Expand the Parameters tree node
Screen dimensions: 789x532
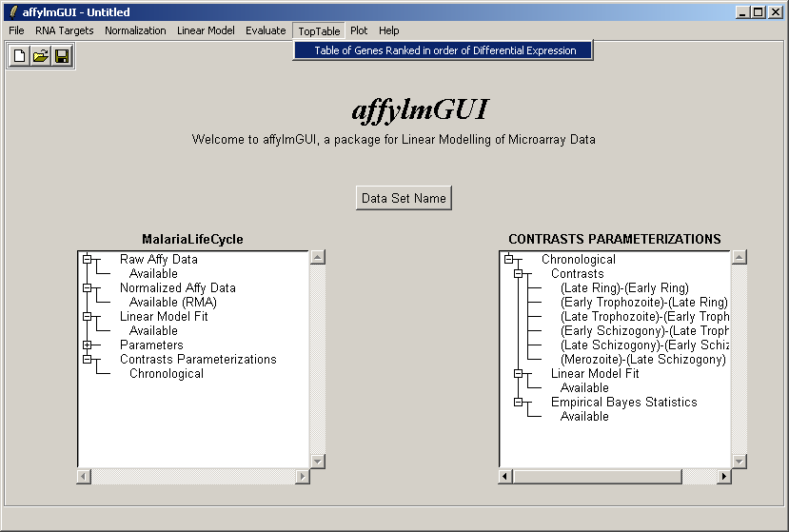(87, 345)
